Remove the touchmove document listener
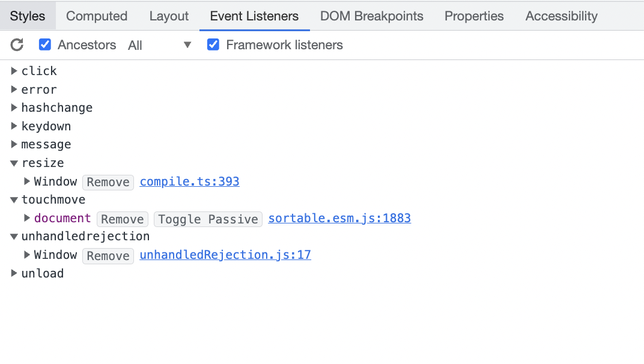The image size is (644, 364). (x=123, y=219)
